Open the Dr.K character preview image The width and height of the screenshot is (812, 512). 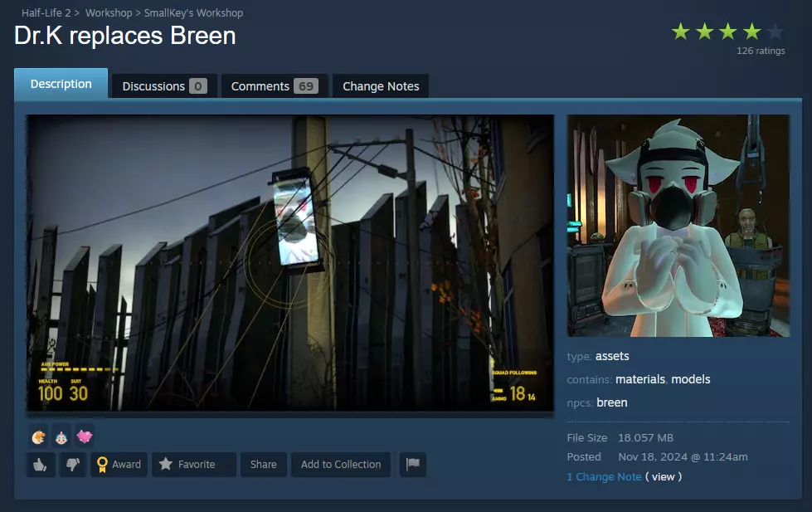[x=678, y=226]
